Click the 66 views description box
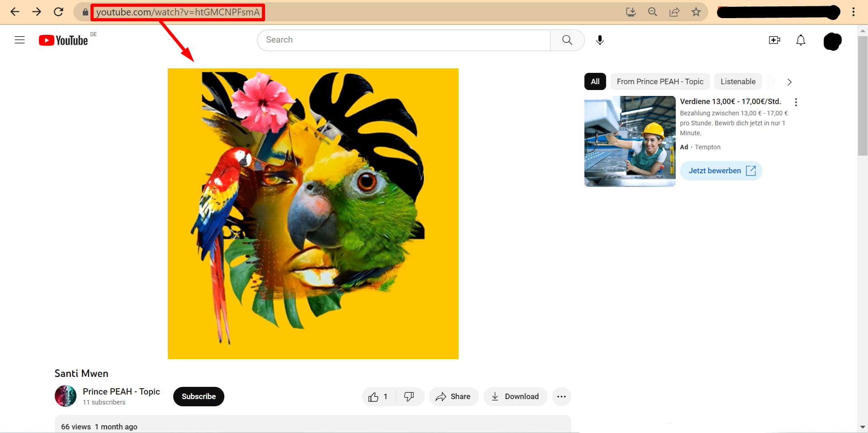Viewport: 868px width, 433px height. pyautogui.click(x=313, y=424)
